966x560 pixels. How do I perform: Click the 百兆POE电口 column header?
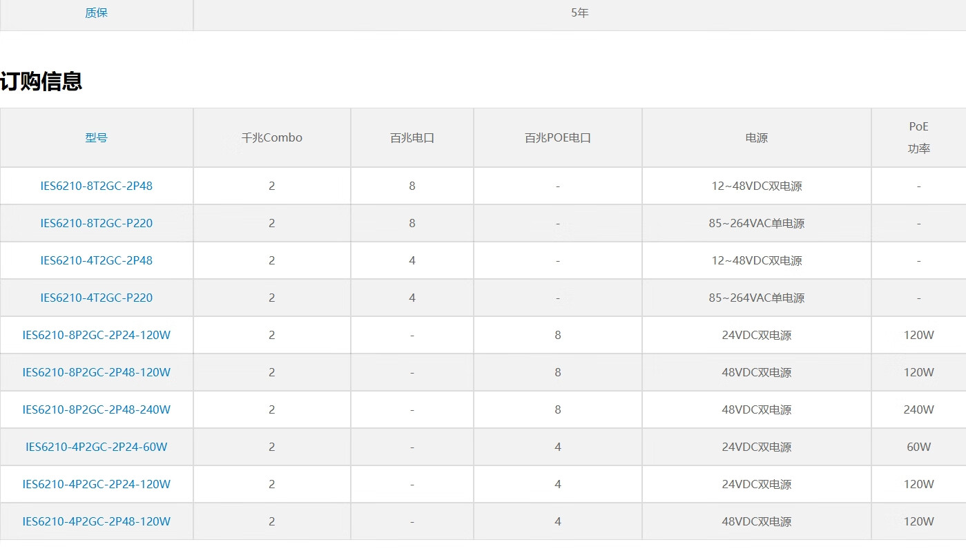(x=558, y=137)
